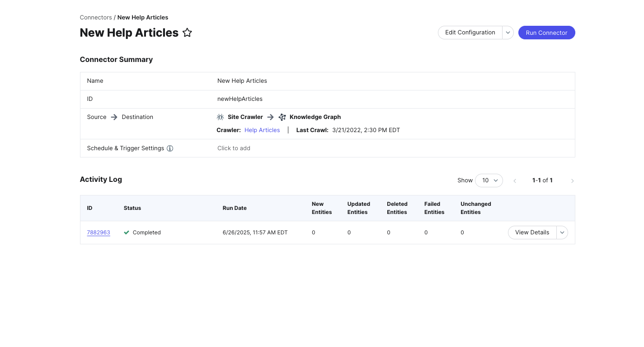The height and width of the screenshot is (347, 644).
Task: Expand Edit Configuration dropdown arrow
Action: click(508, 33)
